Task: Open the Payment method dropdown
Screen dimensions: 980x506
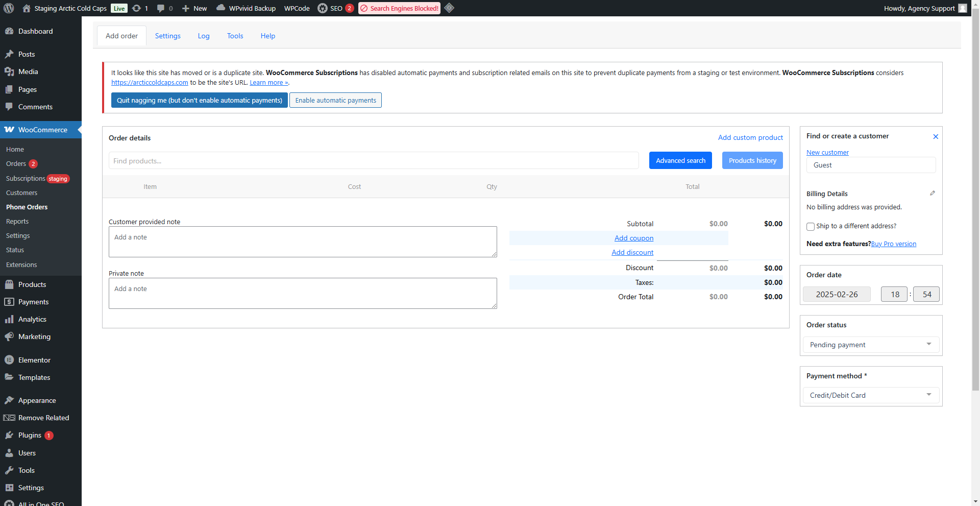Action: (x=871, y=395)
